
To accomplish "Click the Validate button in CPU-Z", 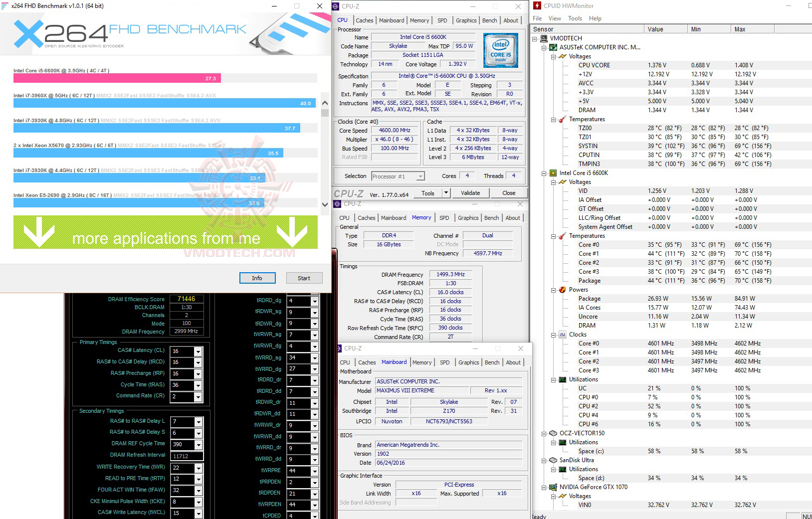I will coord(470,193).
